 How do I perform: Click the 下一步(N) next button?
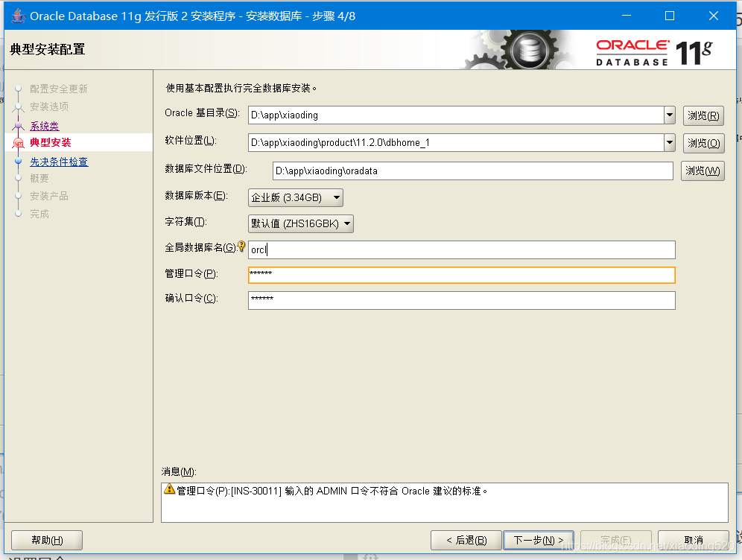tap(539, 540)
